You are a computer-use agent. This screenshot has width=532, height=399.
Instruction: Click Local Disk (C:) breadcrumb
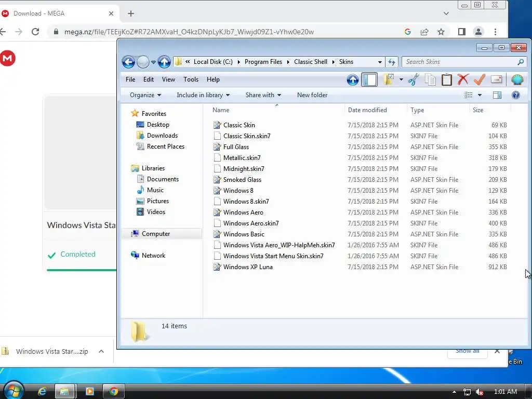213,62
